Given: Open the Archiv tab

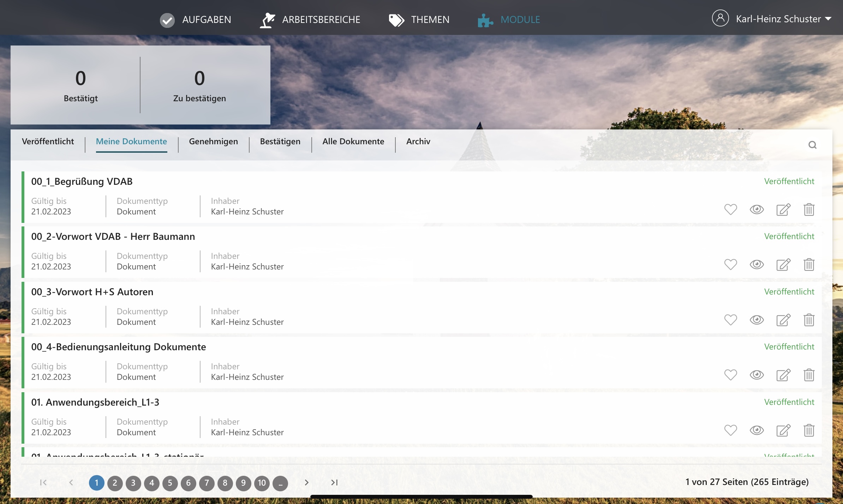Looking at the screenshot, I should 418,141.
